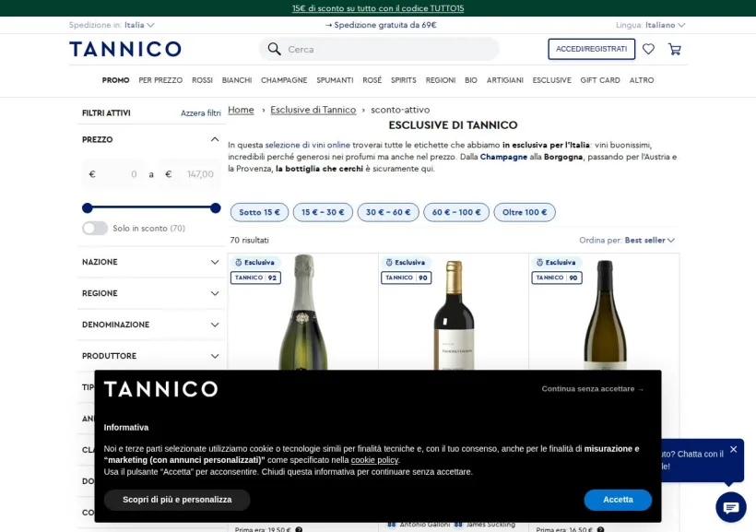Click info icon next to Prima era 19,50 €

coord(299,529)
